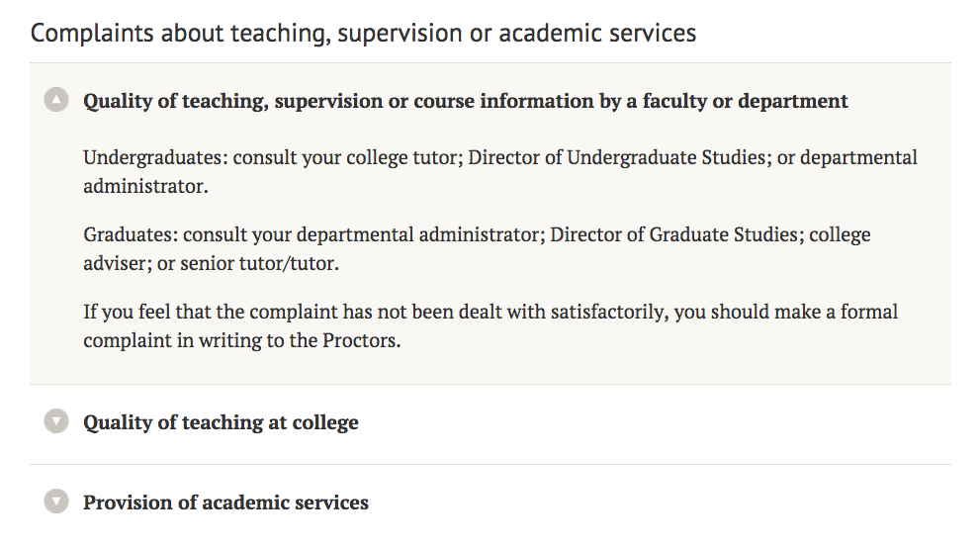Click the word "Graduates:" starting the second paragraph
The width and height of the screenshot is (980, 549).
pos(131,235)
